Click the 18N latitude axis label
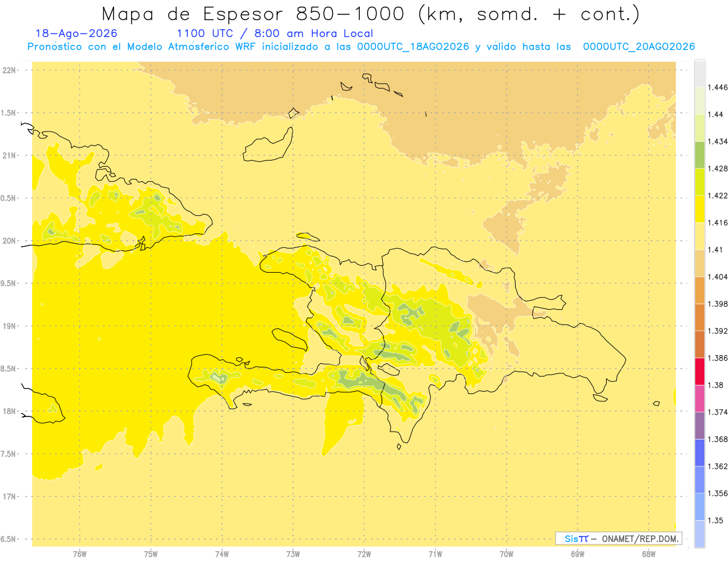This screenshot has height=562, width=728. point(8,411)
